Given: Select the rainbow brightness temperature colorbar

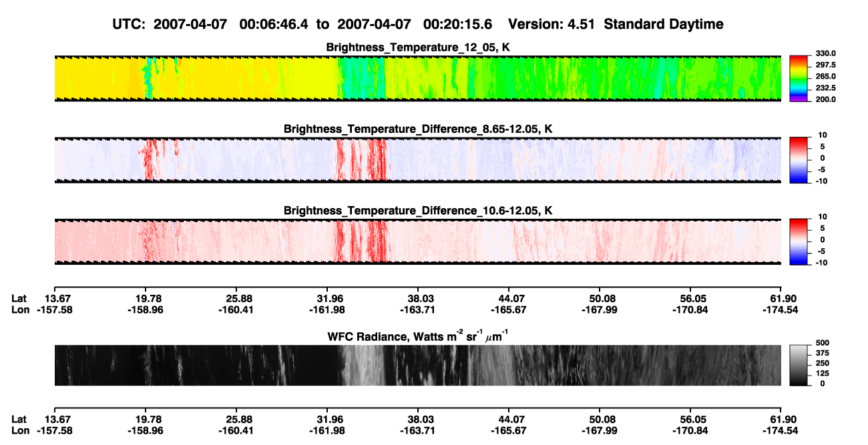Looking at the screenshot, I should tap(799, 78).
